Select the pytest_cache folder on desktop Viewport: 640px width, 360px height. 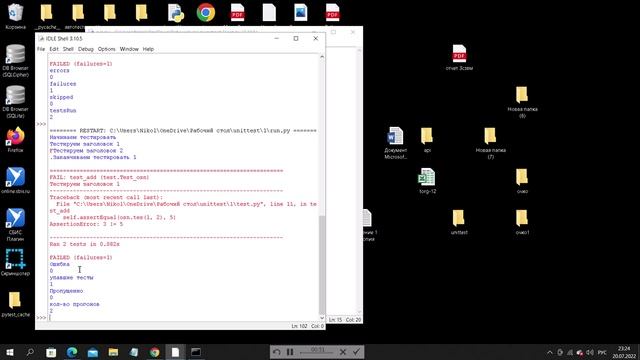click(x=16, y=304)
